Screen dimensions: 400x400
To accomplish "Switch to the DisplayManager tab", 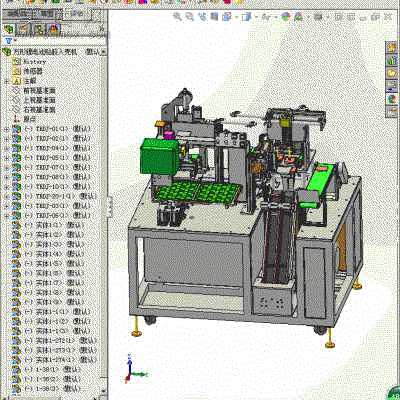I will pyautogui.click(x=53, y=29).
